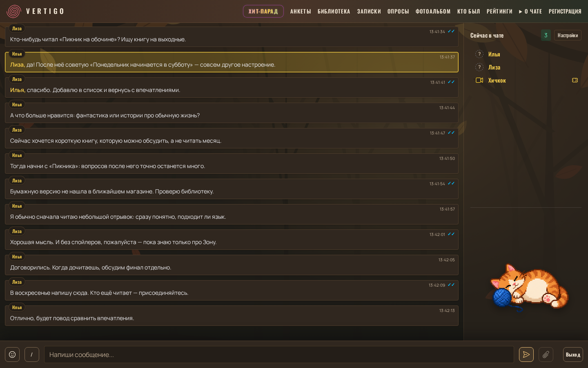Click the 'Лиза,' mention in the highlighted message
Image resolution: width=588 pixels, height=368 pixels.
(18, 65)
